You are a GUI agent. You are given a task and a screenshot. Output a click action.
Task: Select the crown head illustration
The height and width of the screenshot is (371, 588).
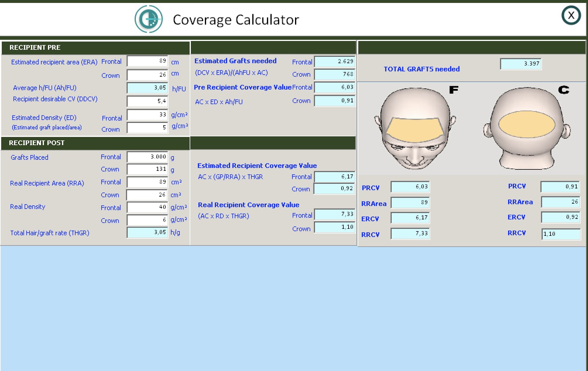tap(527, 128)
